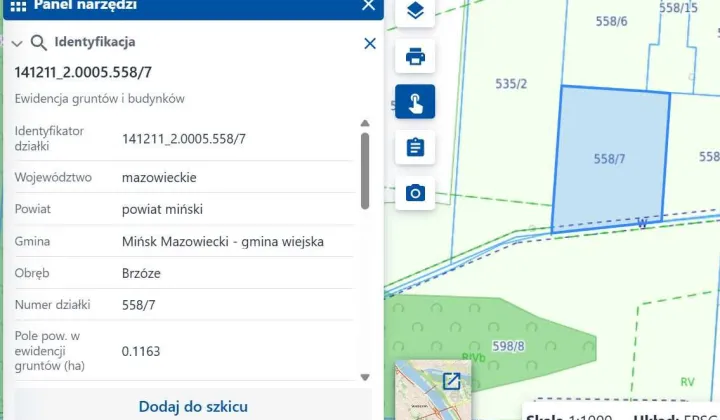Screen dimensions: 720x420
Task: Click the Numer działki value 558/7
Action: [x=138, y=305]
